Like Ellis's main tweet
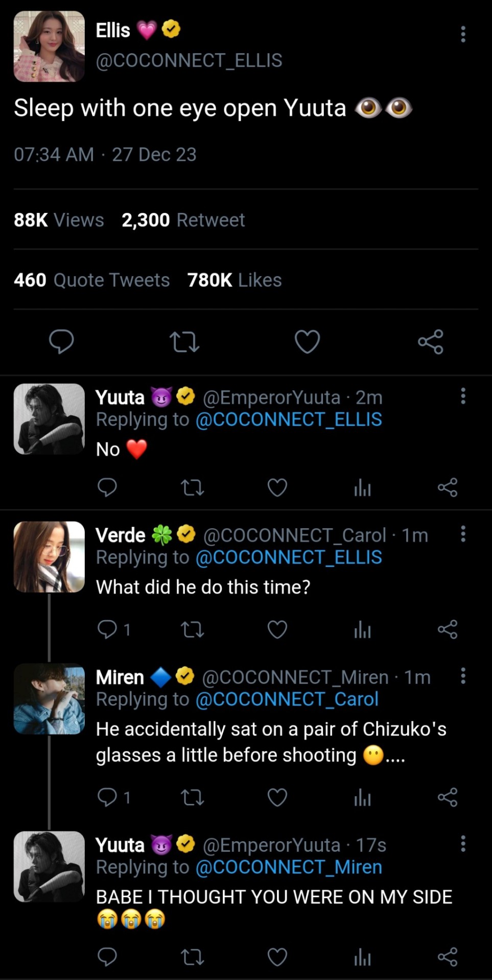 pos(308,341)
